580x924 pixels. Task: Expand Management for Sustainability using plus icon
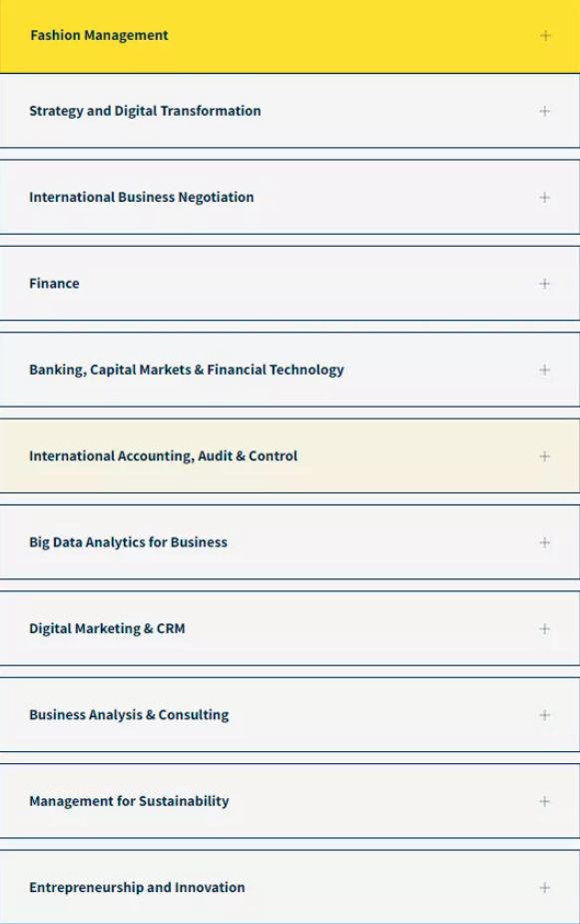pos(545,801)
